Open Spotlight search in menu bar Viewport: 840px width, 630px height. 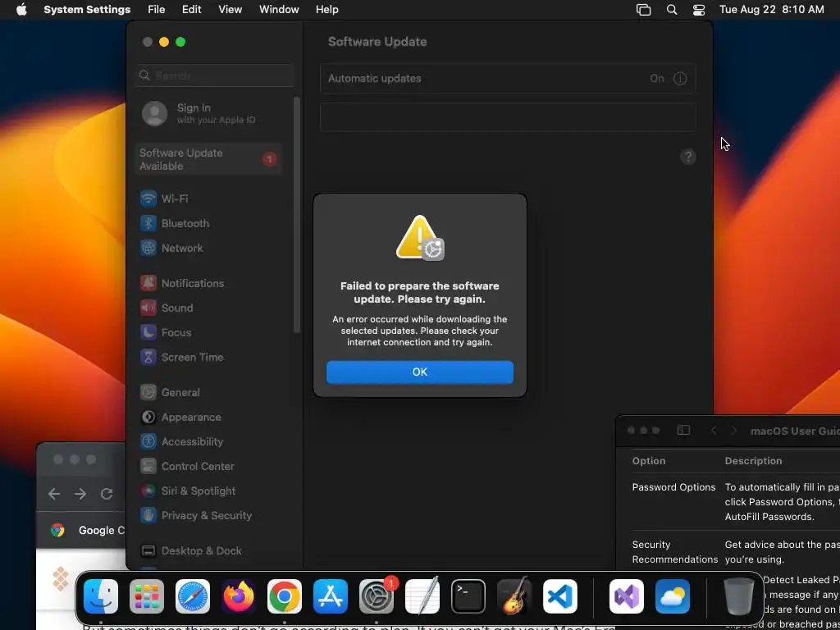click(x=672, y=10)
